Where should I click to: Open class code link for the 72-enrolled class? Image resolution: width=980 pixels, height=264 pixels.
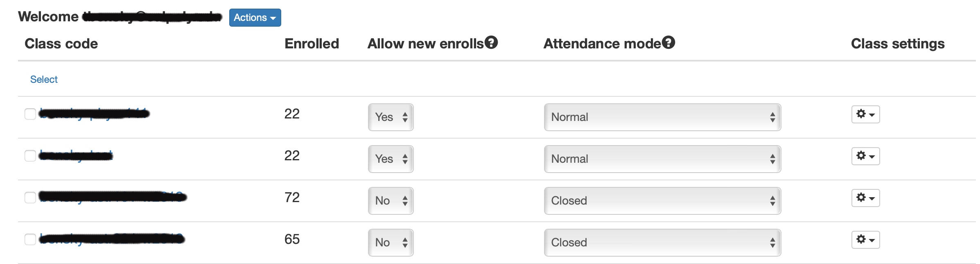tap(113, 197)
